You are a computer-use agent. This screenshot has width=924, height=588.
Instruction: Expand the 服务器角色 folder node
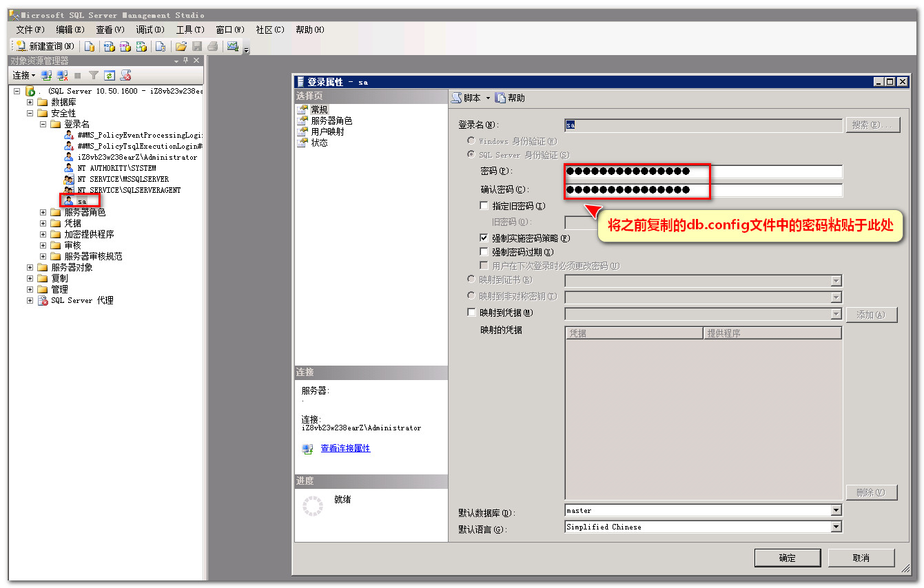[x=43, y=212]
